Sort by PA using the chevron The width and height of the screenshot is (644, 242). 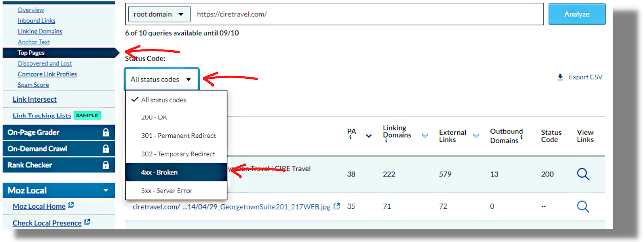pos(369,136)
